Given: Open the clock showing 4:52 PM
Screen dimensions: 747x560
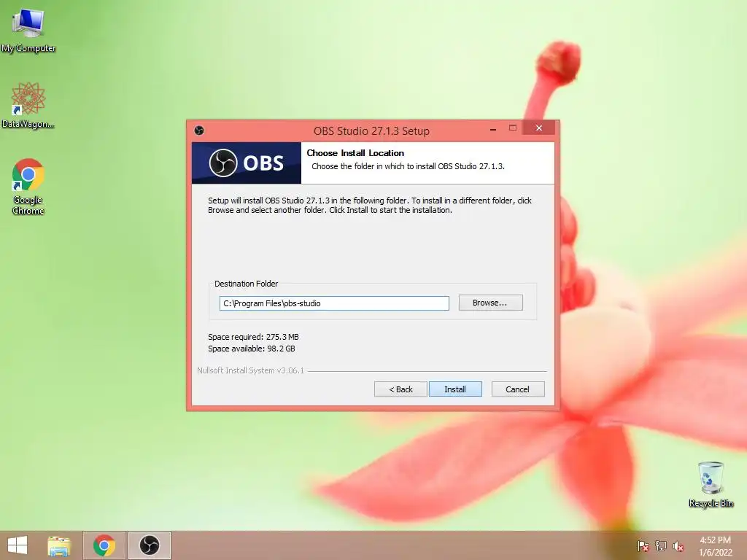Looking at the screenshot, I should 715,546.
